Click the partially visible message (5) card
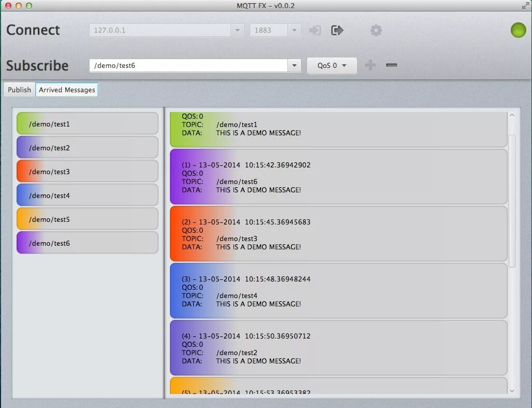532x408 pixels. pyautogui.click(x=338, y=386)
